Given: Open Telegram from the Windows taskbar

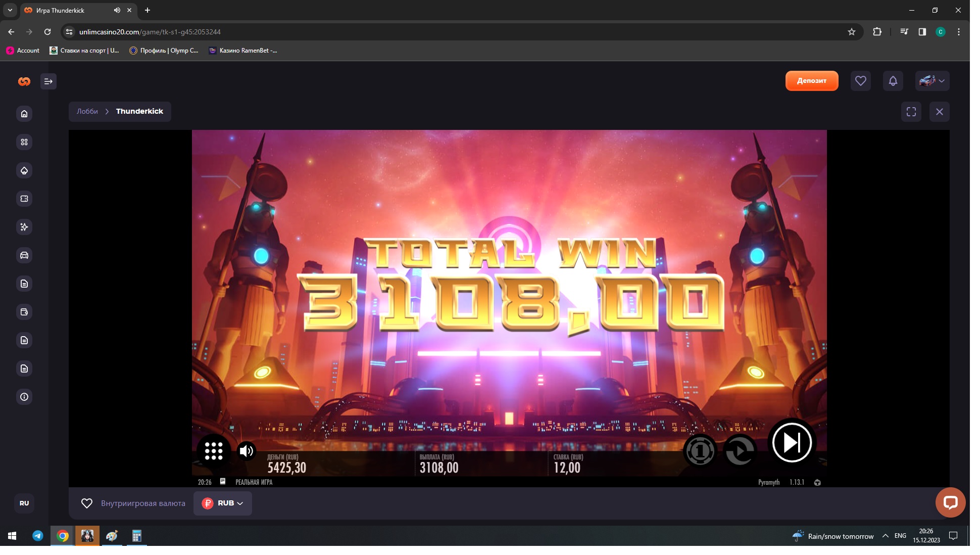Looking at the screenshot, I should coord(38,536).
